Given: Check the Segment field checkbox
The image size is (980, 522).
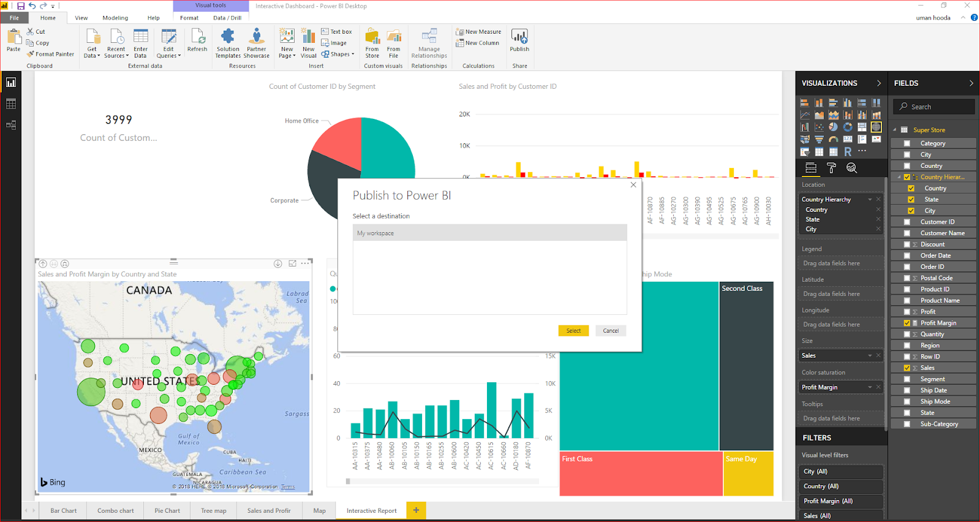Looking at the screenshot, I should click(907, 379).
